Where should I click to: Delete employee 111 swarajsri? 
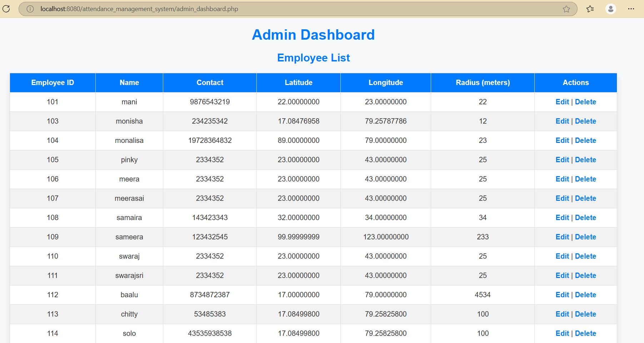[x=585, y=275]
